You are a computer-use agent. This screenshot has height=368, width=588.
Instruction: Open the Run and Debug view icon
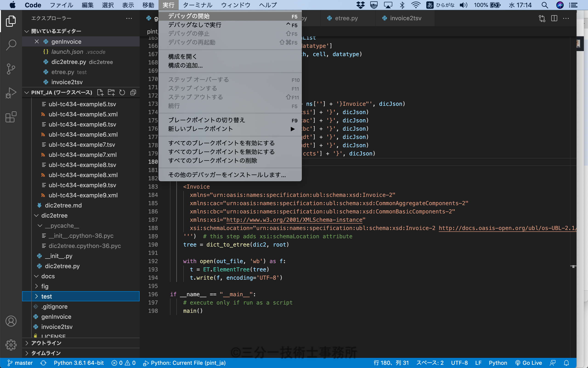(11, 93)
